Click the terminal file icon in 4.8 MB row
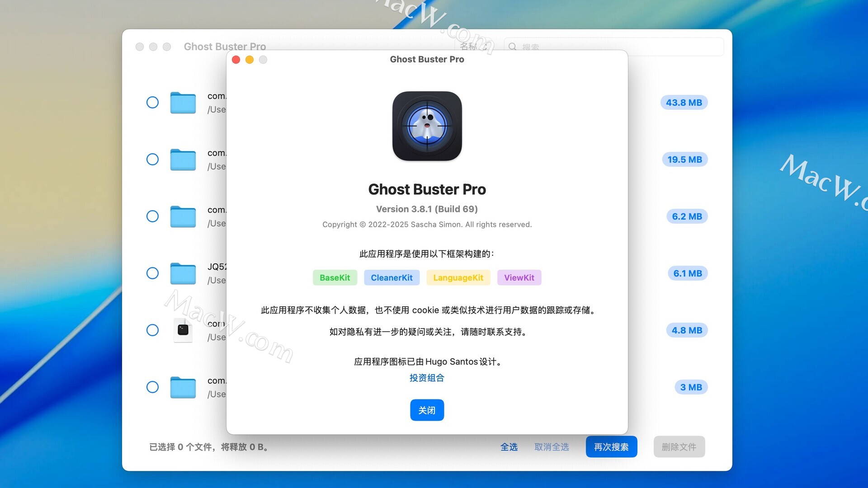Viewport: 868px width, 488px height. coord(183,330)
